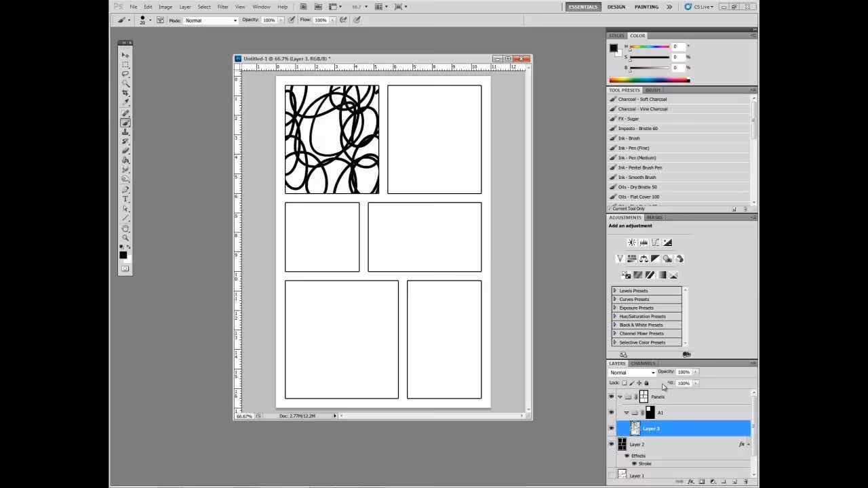The width and height of the screenshot is (868, 488).
Task: Click Curves Presets entry
Action: coord(635,299)
